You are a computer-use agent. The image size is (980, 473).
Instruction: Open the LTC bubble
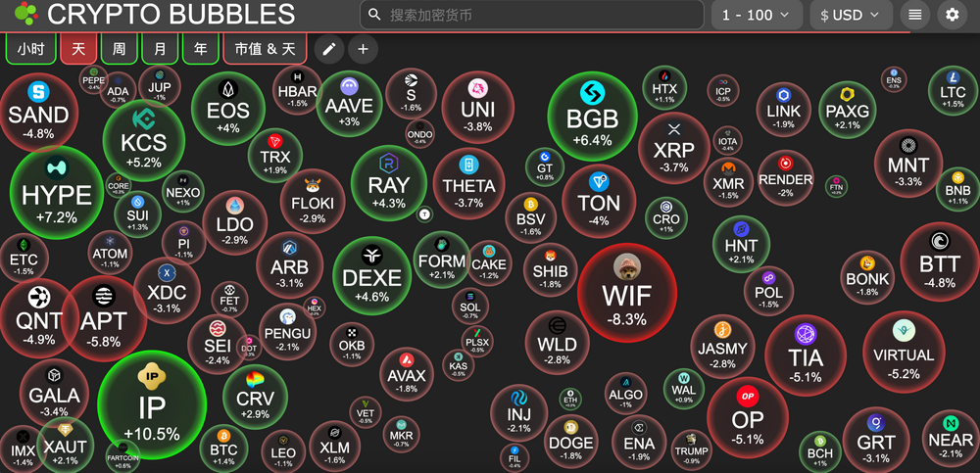[953, 91]
